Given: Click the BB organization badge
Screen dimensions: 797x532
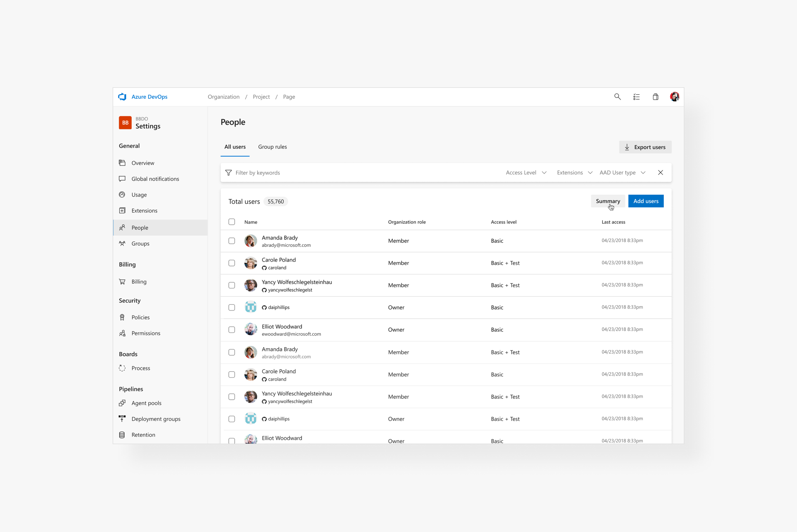Looking at the screenshot, I should 125,123.
